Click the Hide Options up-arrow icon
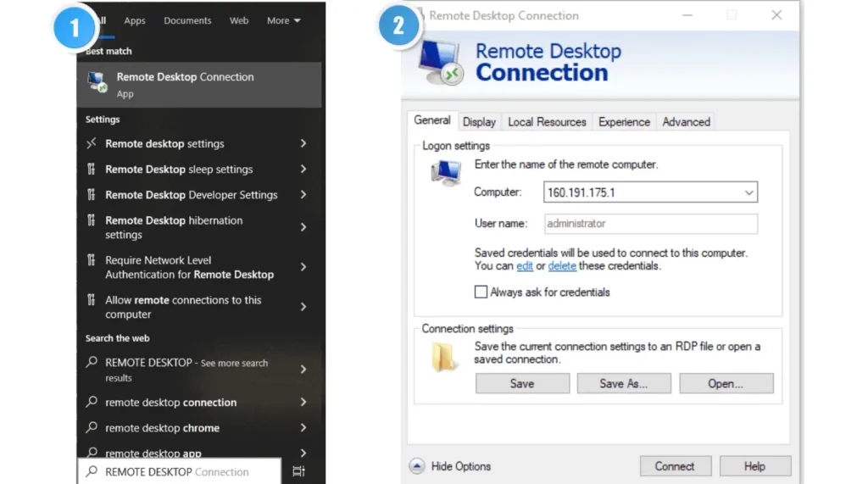The height and width of the screenshot is (484, 868). [417, 466]
